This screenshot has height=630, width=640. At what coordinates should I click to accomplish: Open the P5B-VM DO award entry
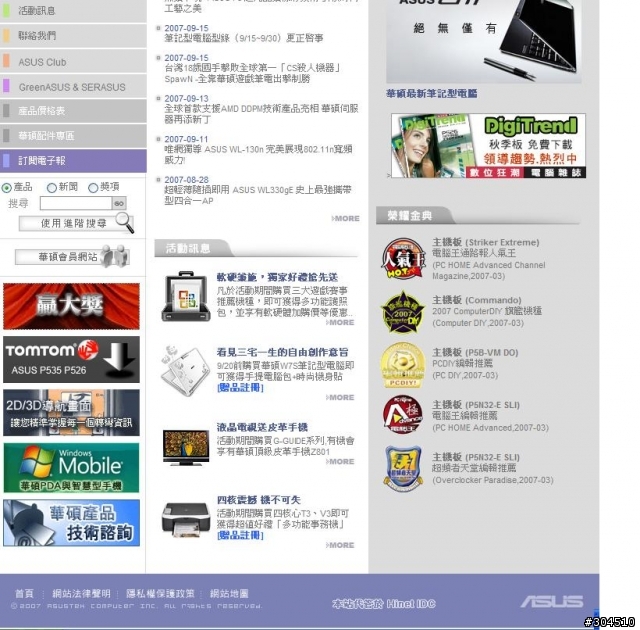(x=475, y=364)
